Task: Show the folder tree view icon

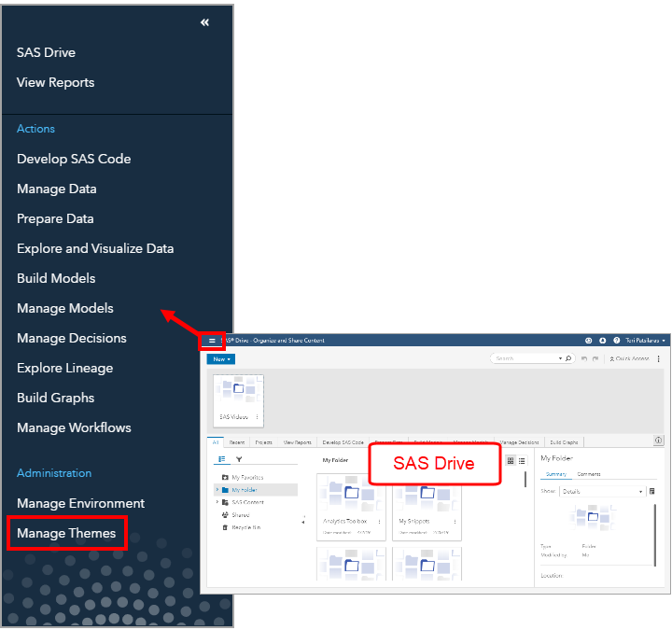Action: tap(222, 459)
